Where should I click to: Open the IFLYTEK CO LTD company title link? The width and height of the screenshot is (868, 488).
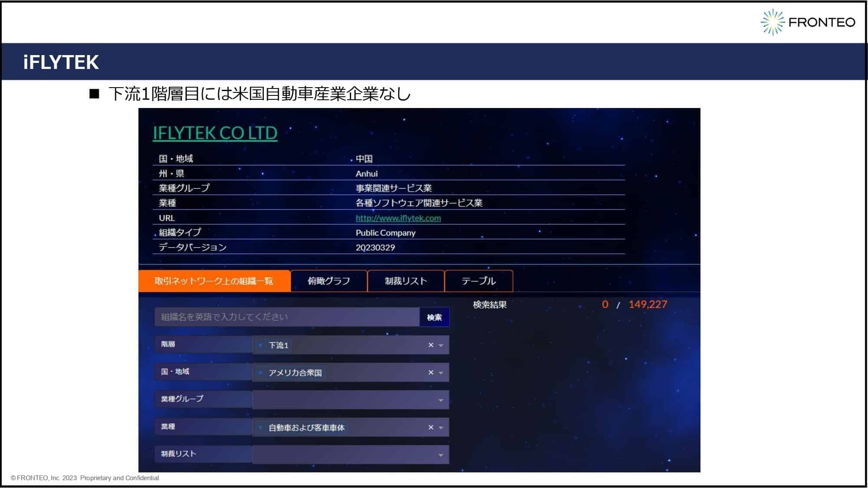point(215,133)
